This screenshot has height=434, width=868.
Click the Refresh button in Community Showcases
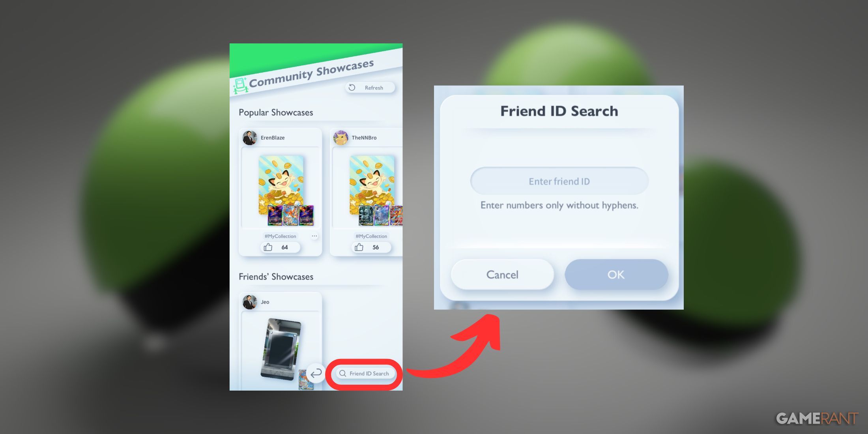[x=369, y=88]
